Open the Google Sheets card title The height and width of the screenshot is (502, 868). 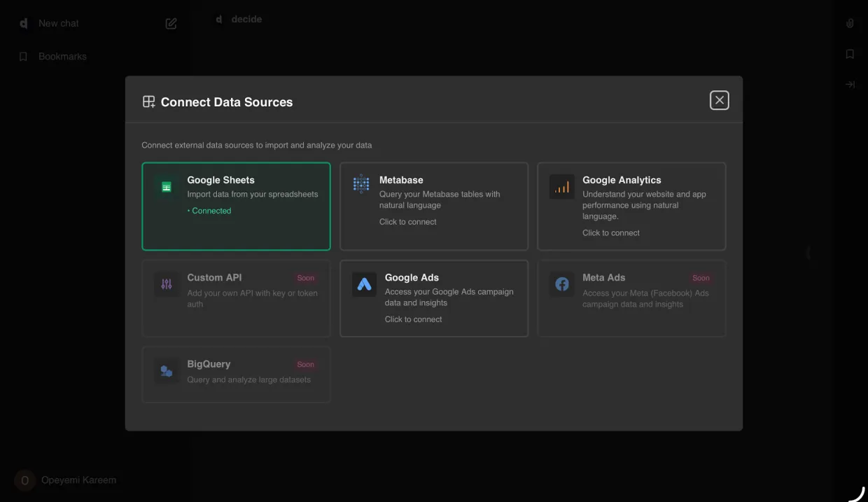coord(220,180)
